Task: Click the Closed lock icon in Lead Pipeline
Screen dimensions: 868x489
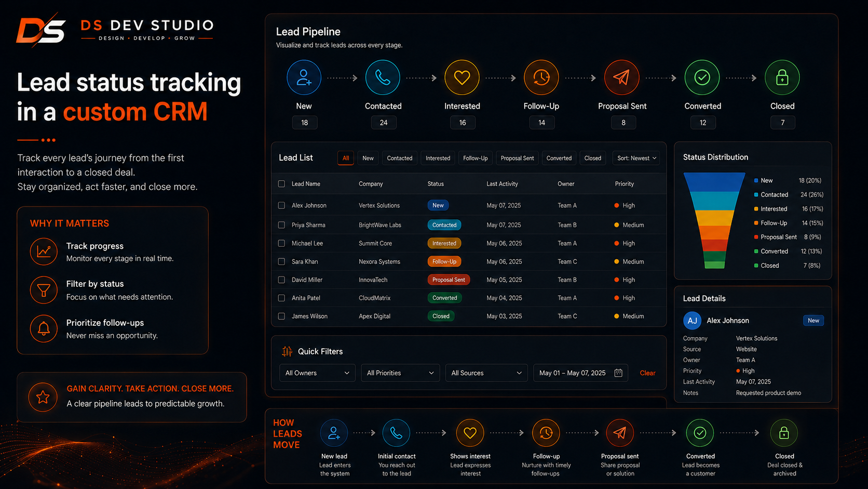Action: (x=782, y=77)
